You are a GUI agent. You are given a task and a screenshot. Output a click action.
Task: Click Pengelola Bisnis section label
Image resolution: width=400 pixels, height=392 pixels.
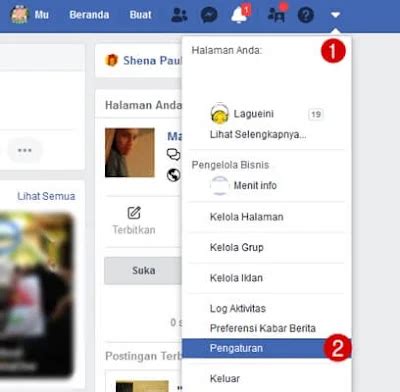[x=230, y=165]
